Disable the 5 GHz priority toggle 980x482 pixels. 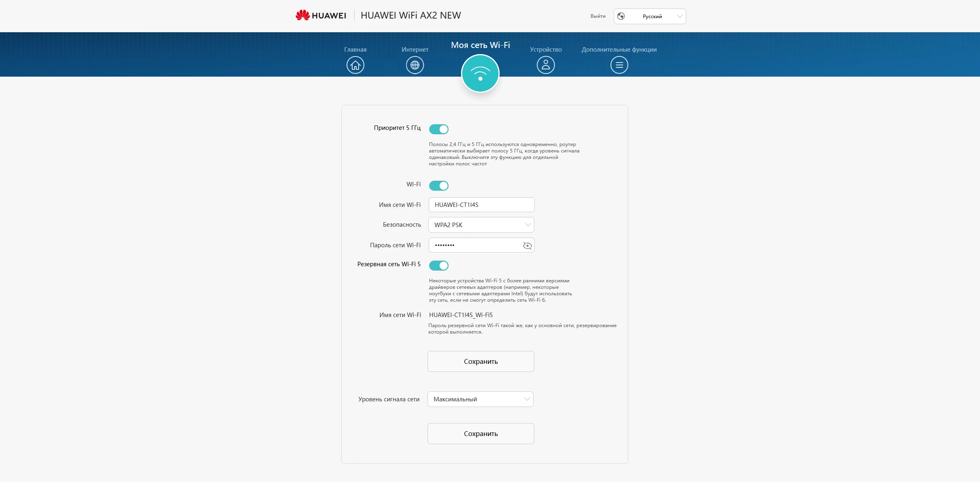(438, 129)
